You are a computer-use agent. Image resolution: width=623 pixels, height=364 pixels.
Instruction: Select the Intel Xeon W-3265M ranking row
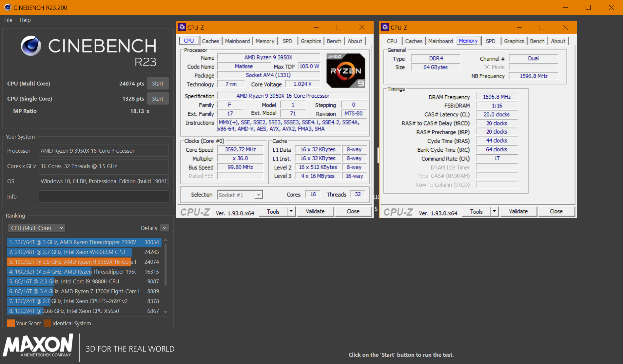tap(84, 252)
